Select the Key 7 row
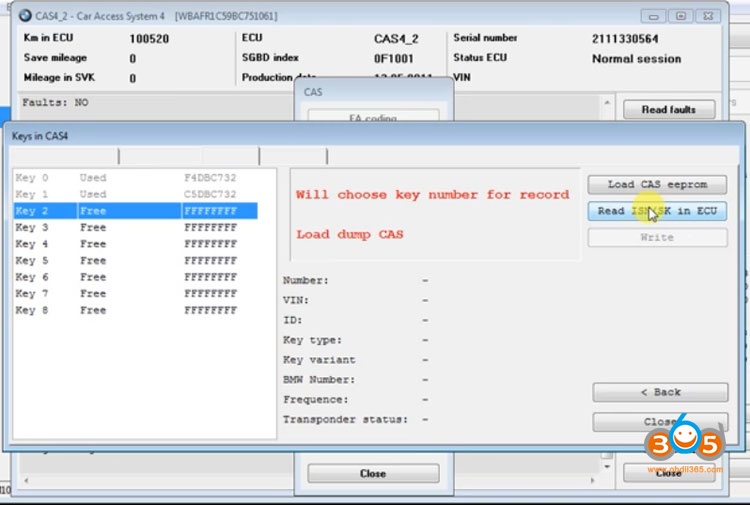 135,294
